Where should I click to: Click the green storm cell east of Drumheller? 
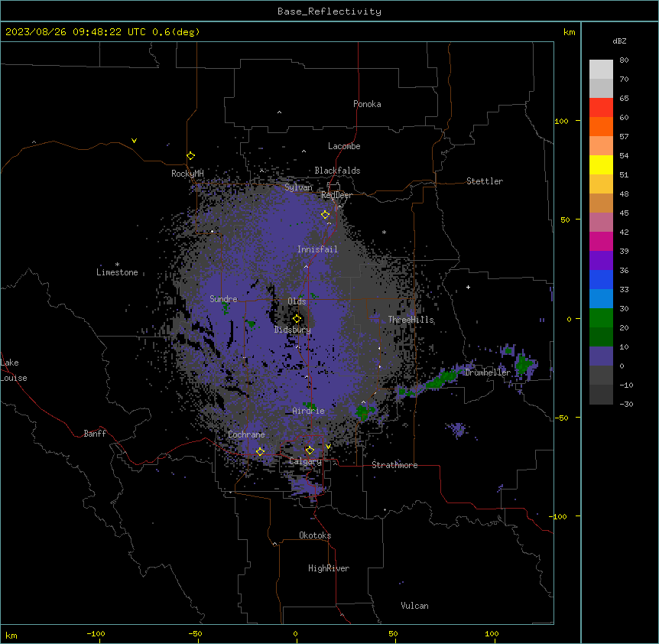[523, 364]
